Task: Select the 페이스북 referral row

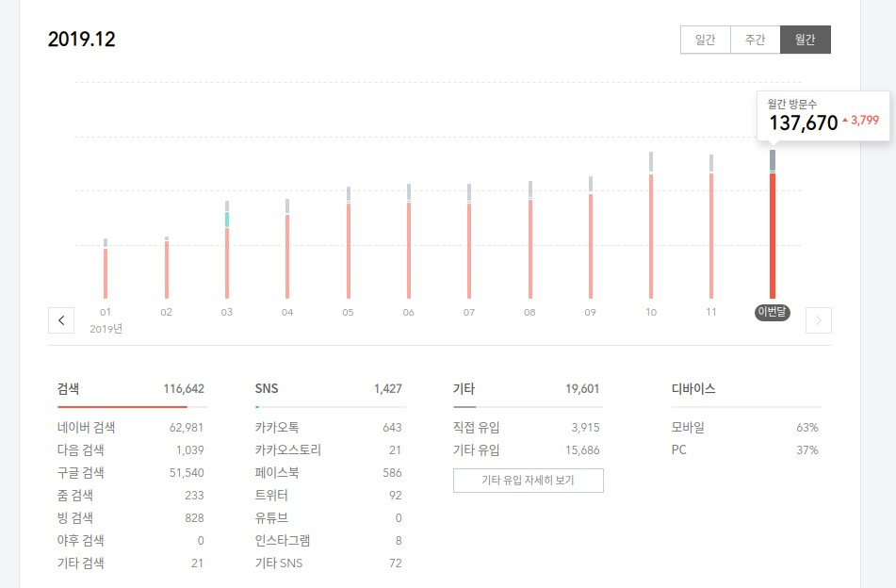Action: (329, 472)
